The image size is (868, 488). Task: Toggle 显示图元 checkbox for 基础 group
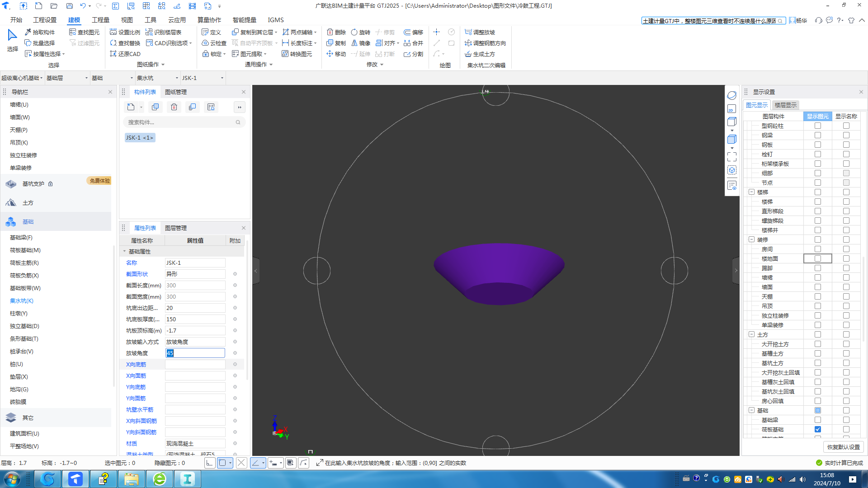click(x=818, y=410)
